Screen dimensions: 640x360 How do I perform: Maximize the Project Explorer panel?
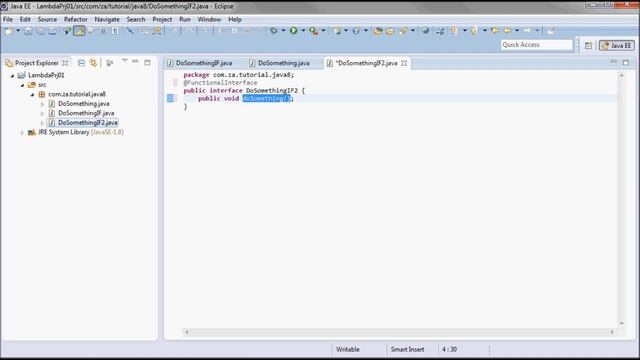click(x=147, y=62)
